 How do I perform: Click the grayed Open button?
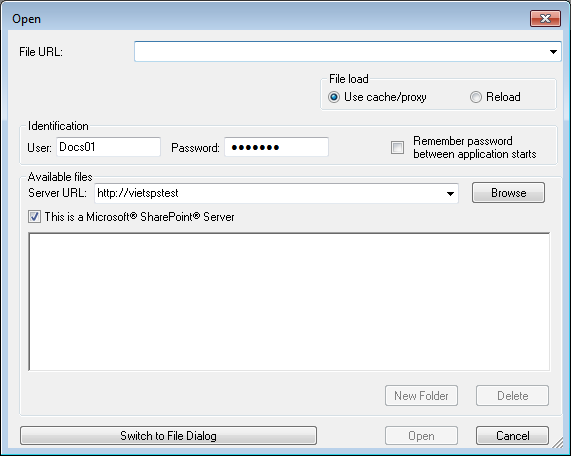click(421, 436)
